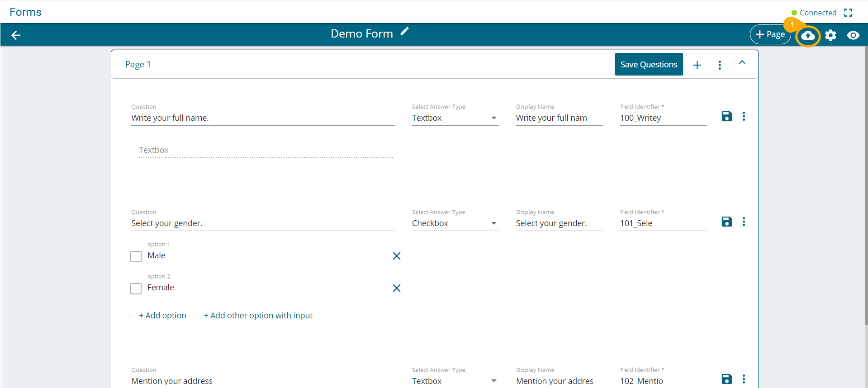The height and width of the screenshot is (388, 868).
Task: Check the Male checkbox
Action: (x=136, y=256)
